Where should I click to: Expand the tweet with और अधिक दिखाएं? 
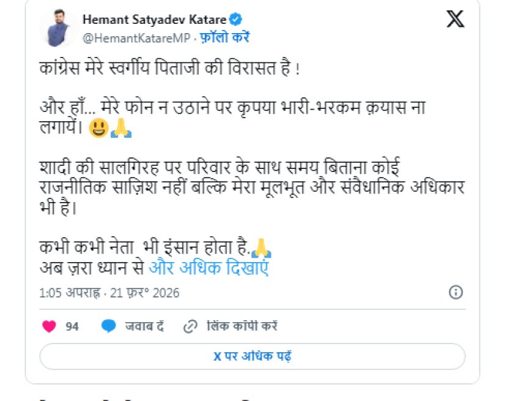[209, 268]
